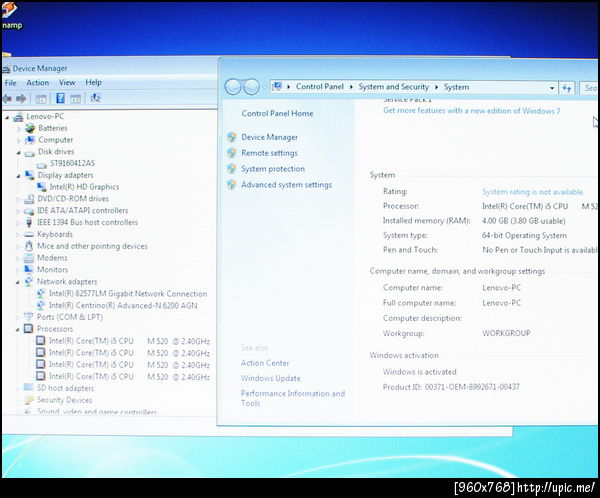The width and height of the screenshot is (600, 498).
Task: Select the IEEE 1394 Bus host controllers icon
Action: pyautogui.click(x=29, y=222)
